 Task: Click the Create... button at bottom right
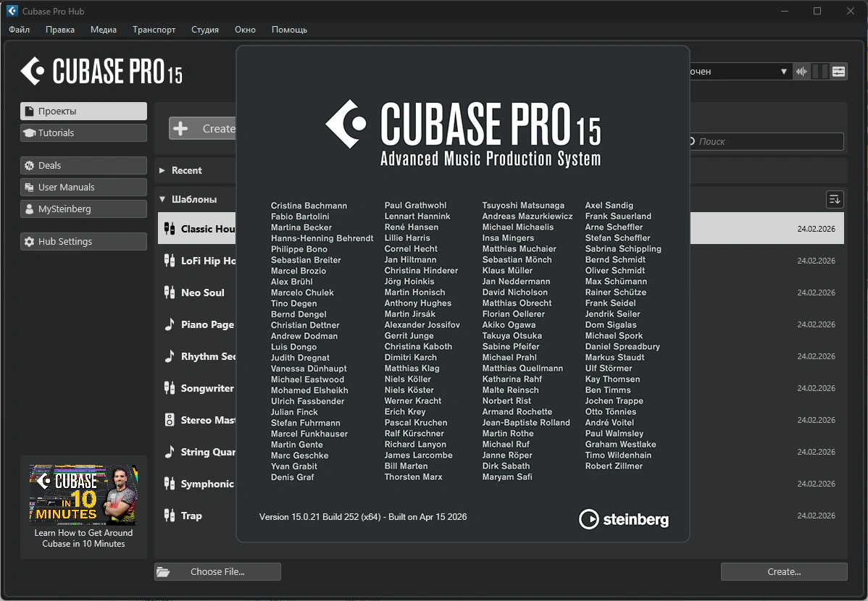pyautogui.click(x=784, y=571)
